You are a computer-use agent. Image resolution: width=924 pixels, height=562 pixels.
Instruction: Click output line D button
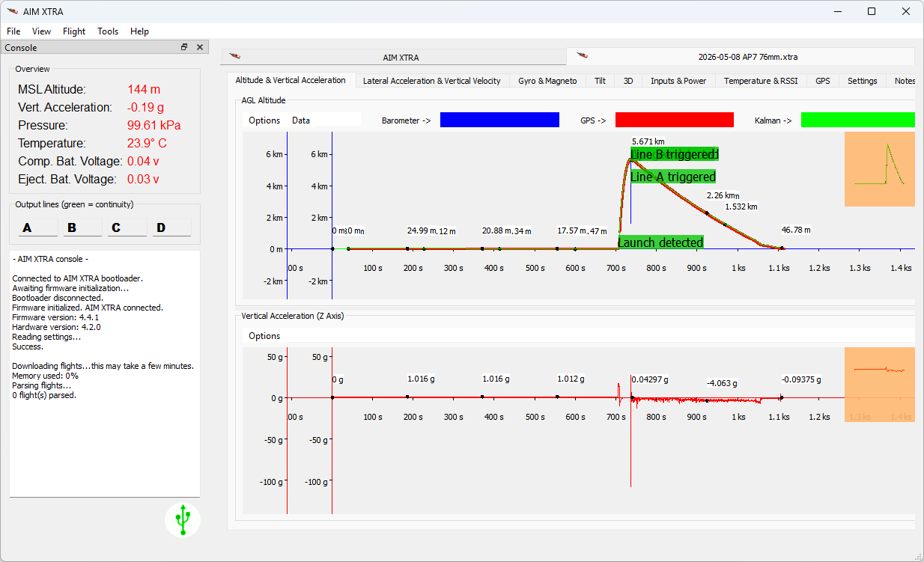(172, 227)
